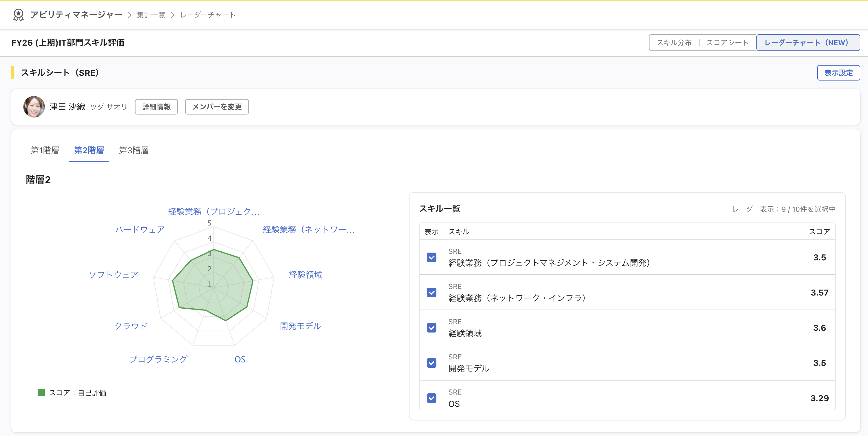Click メンバーを変更 to change member
The height and width of the screenshot is (436, 868).
pyautogui.click(x=217, y=107)
